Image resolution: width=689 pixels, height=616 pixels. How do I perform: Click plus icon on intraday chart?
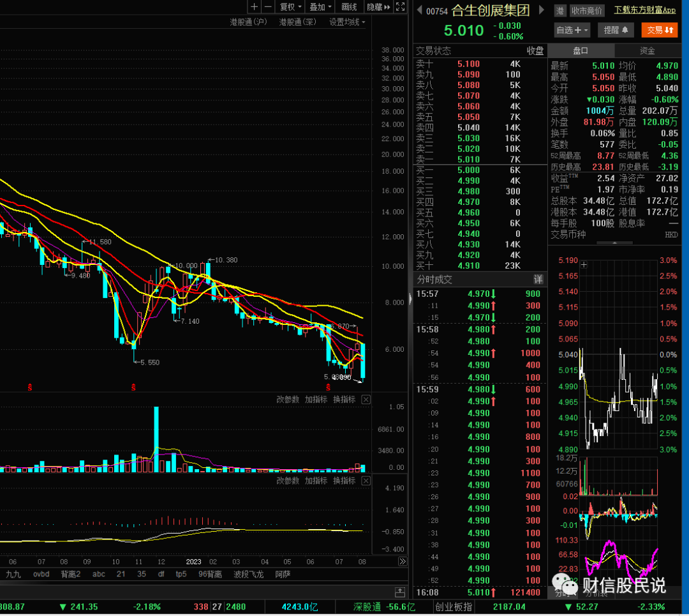[584, 265]
